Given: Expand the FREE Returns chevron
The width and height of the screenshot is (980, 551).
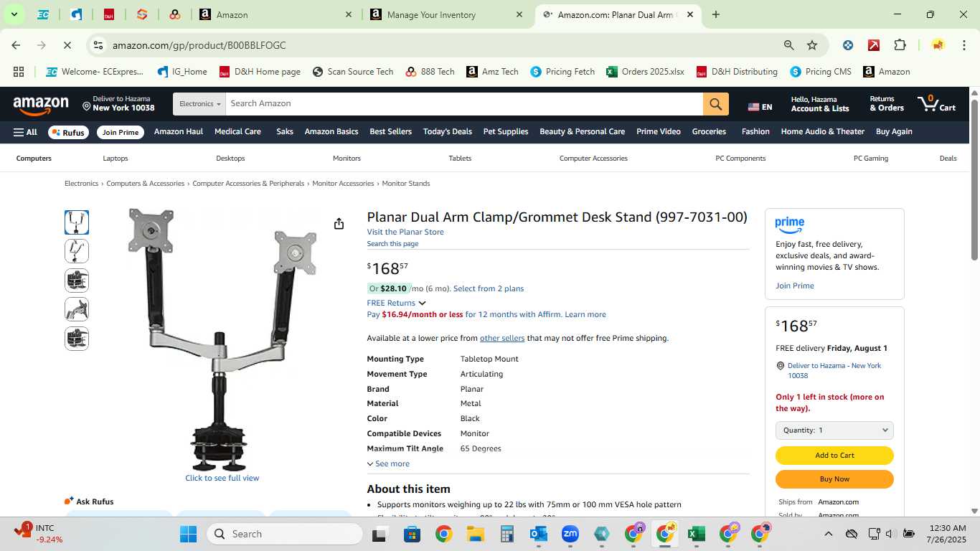Looking at the screenshot, I should point(422,303).
